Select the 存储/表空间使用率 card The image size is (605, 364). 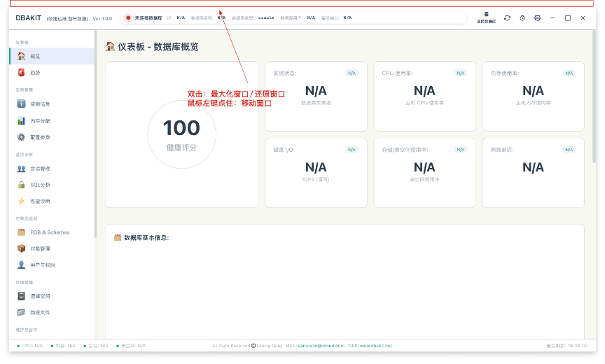click(x=424, y=173)
